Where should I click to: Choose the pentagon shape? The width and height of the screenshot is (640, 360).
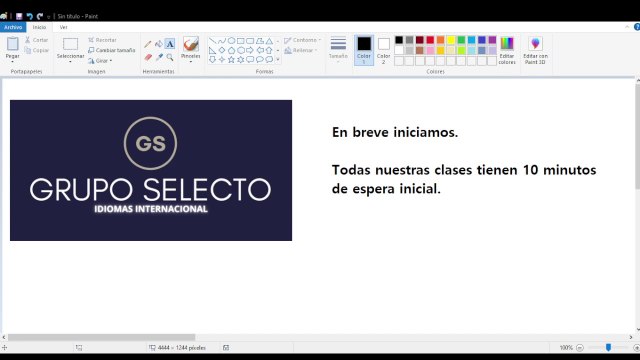(231, 50)
